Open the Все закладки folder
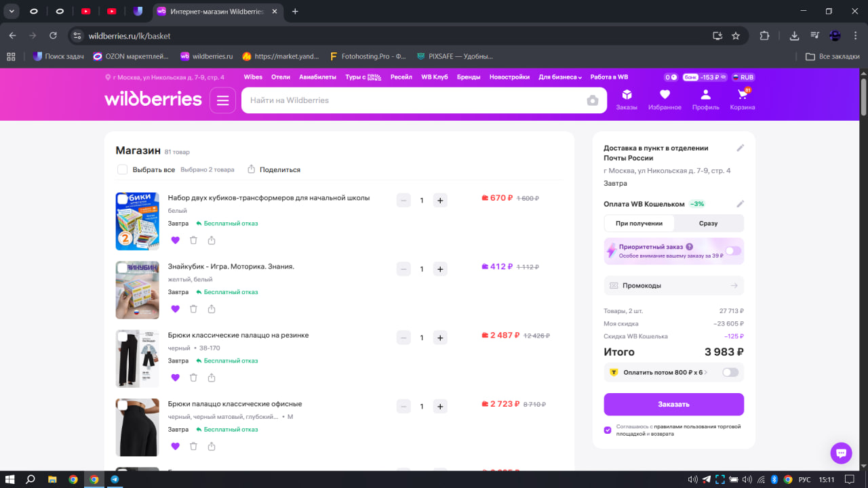This screenshot has height=488, width=868. 832,56
